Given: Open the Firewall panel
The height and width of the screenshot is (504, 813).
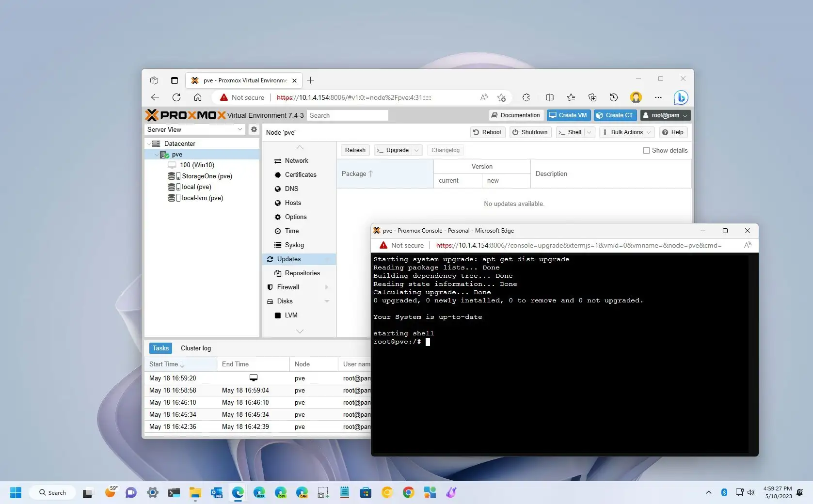Looking at the screenshot, I should pos(288,287).
